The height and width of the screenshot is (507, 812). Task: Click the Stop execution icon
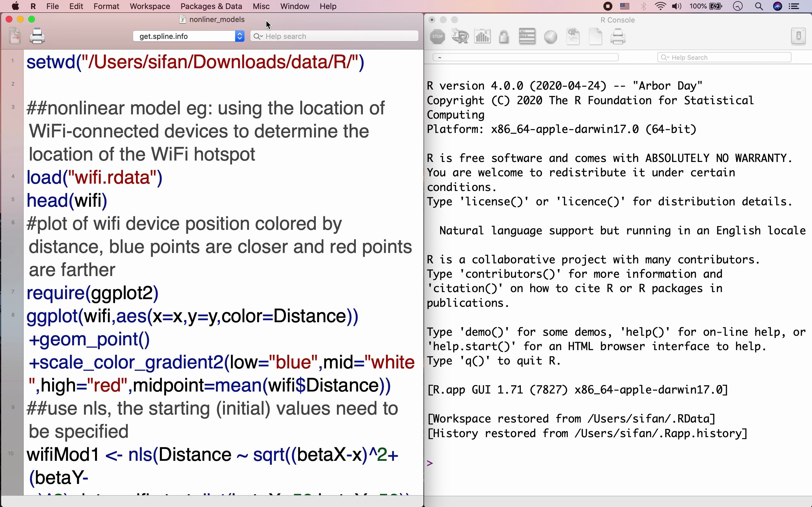click(437, 37)
